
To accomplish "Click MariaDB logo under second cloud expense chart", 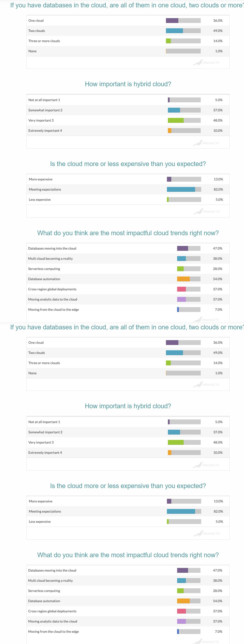I will (207, 533).
